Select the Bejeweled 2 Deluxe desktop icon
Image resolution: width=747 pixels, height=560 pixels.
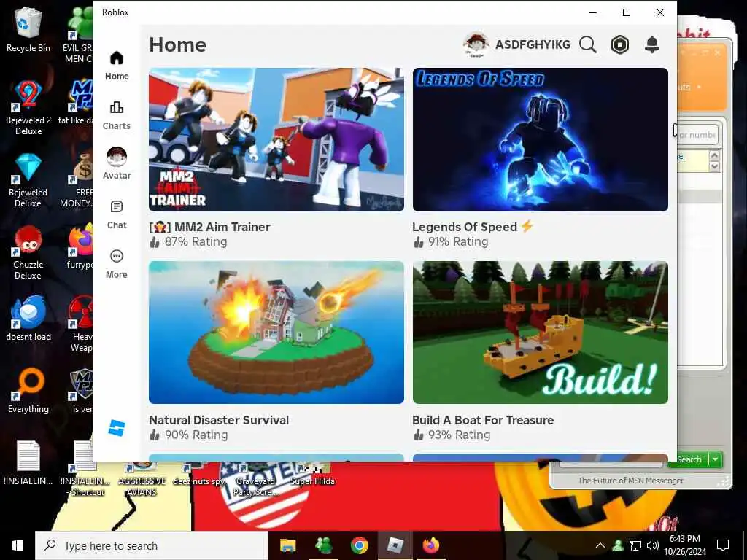(x=28, y=108)
